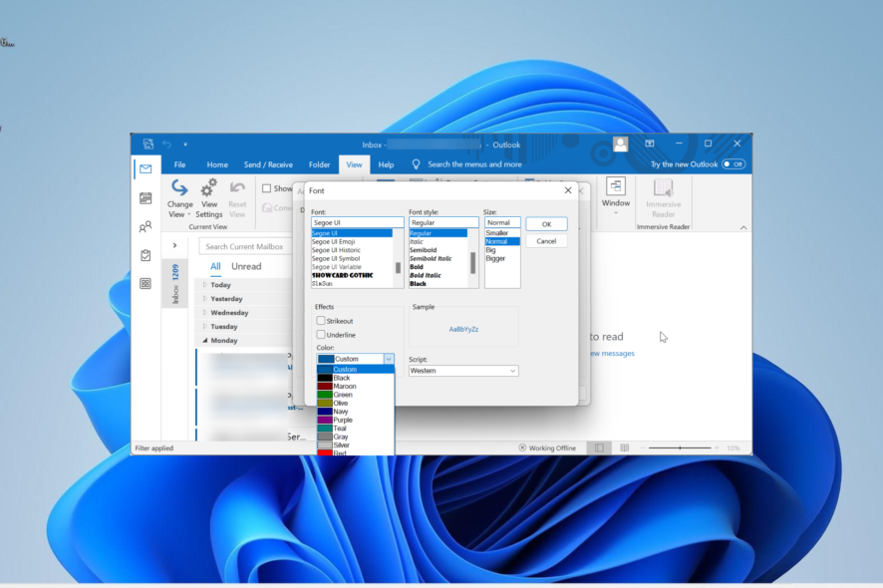
Task: Click Cancel in the Font dialog
Action: tap(546, 241)
